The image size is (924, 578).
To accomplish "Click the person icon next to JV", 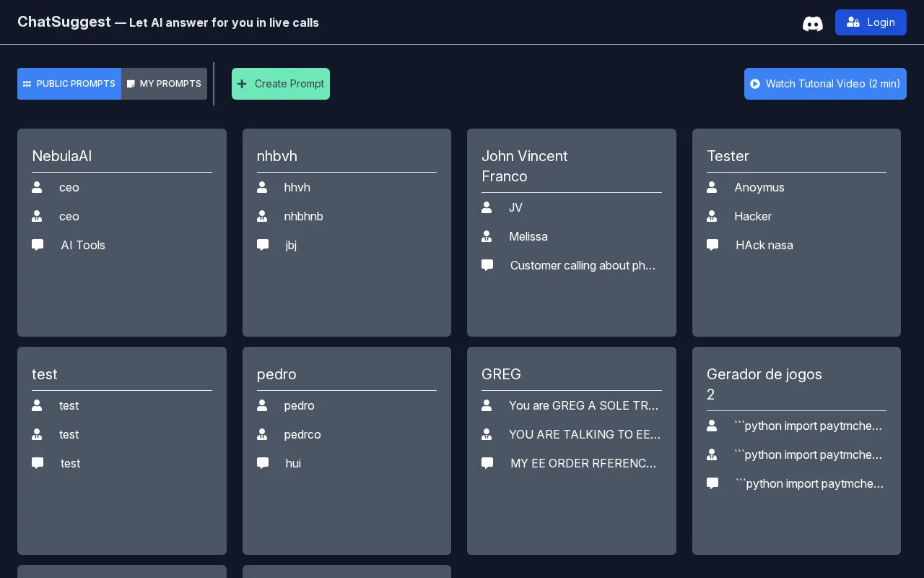I will [x=487, y=207].
